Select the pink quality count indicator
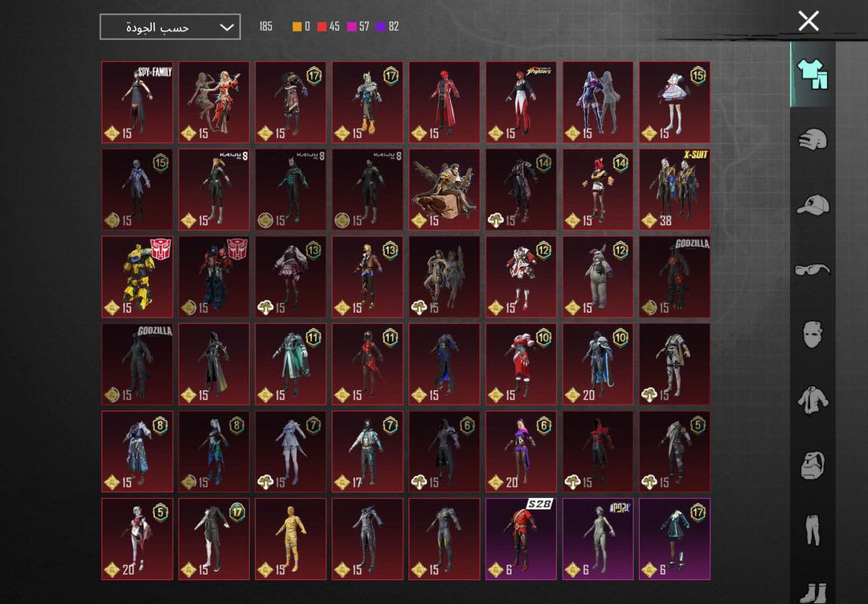The width and height of the screenshot is (868, 604). click(351, 27)
